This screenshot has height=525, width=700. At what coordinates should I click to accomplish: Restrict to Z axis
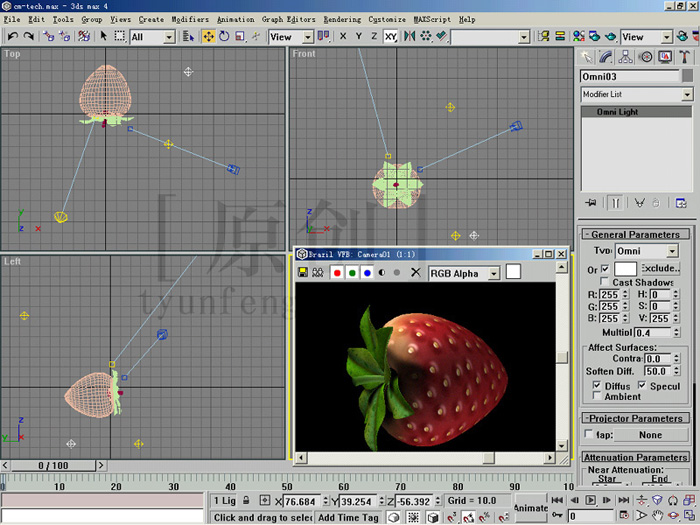374,36
